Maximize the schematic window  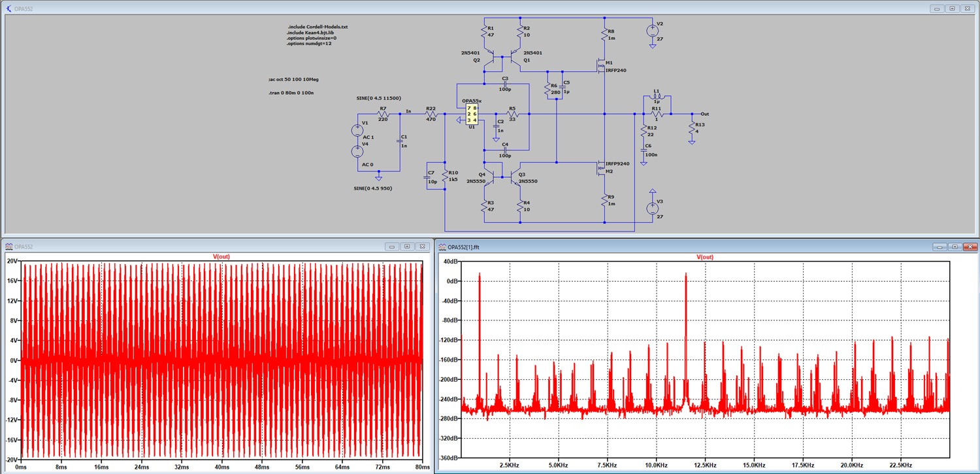point(952,8)
